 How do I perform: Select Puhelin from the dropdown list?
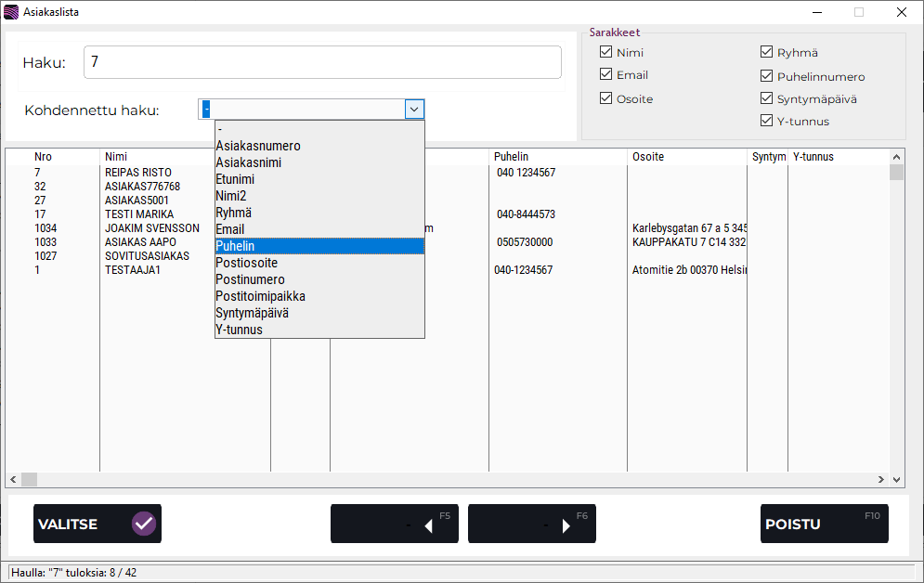tap(319, 246)
